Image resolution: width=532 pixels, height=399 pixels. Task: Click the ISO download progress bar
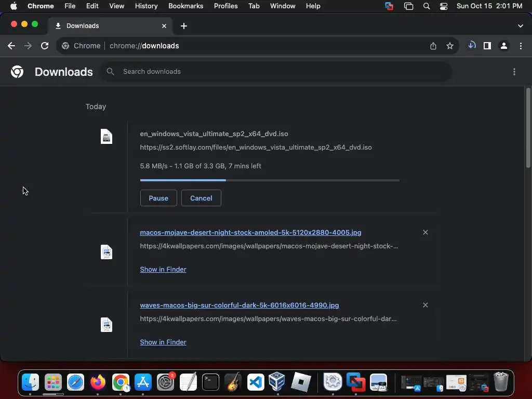point(270,180)
